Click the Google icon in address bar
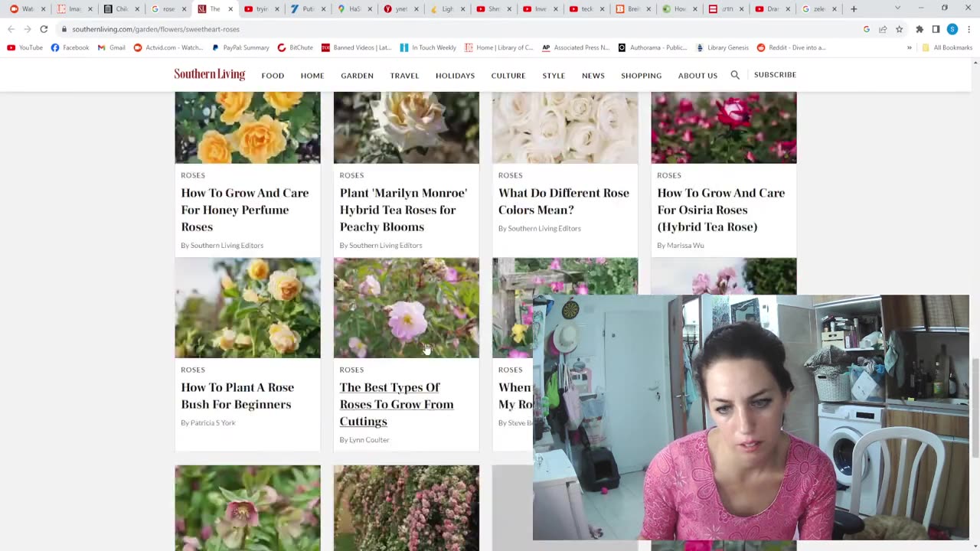Screen dimensions: 980x551 coord(867,29)
